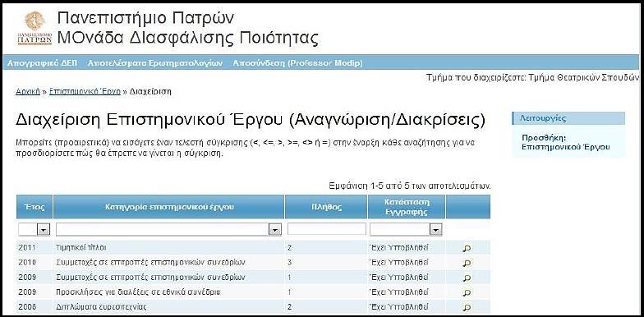Screen dimensions: 644x317
Task: Click the ΜΟνάδα Διασφάλισης Ποιότητας title
Action: tap(188, 38)
